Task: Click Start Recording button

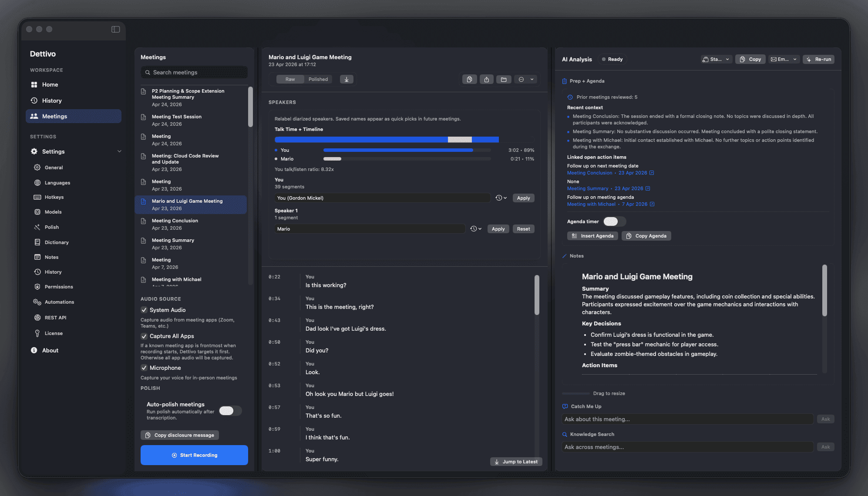Action: pos(194,455)
